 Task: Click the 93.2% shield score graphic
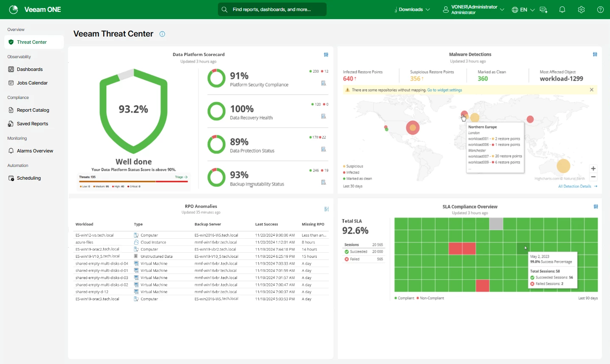(x=133, y=111)
